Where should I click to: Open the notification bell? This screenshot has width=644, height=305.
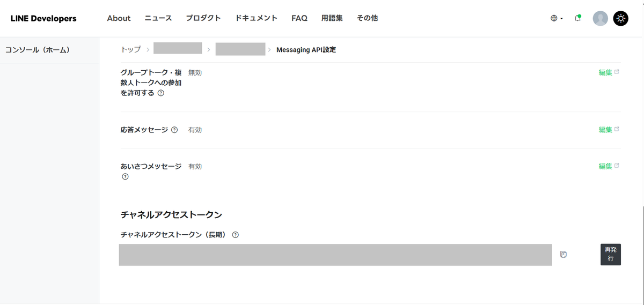pyautogui.click(x=578, y=18)
